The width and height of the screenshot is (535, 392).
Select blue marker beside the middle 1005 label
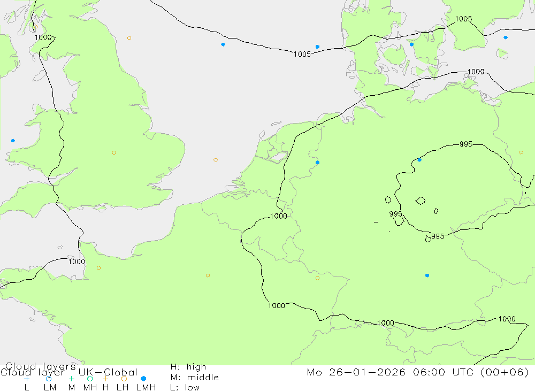[x=318, y=47]
